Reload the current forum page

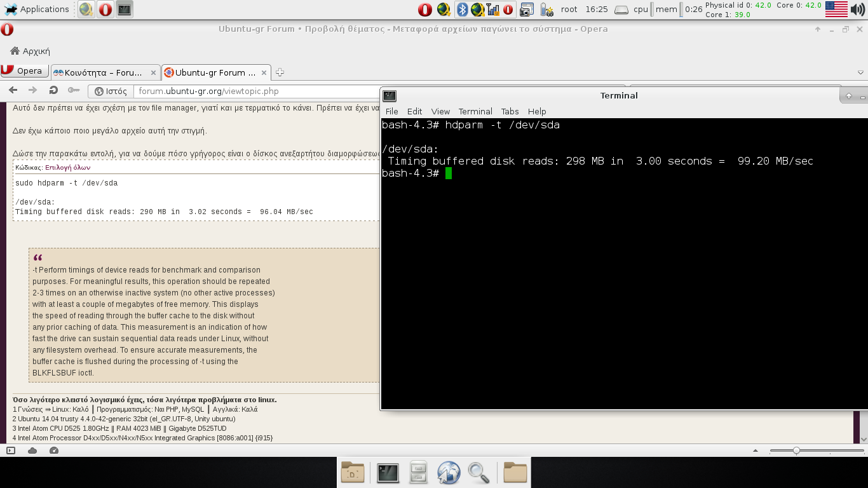(x=53, y=90)
